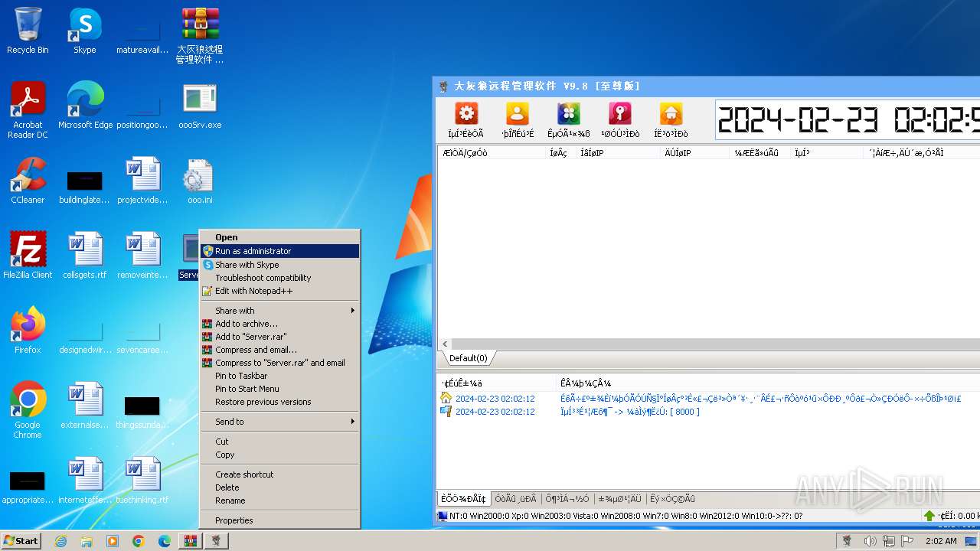
Task: Choose Add to archive...
Action: point(279,324)
